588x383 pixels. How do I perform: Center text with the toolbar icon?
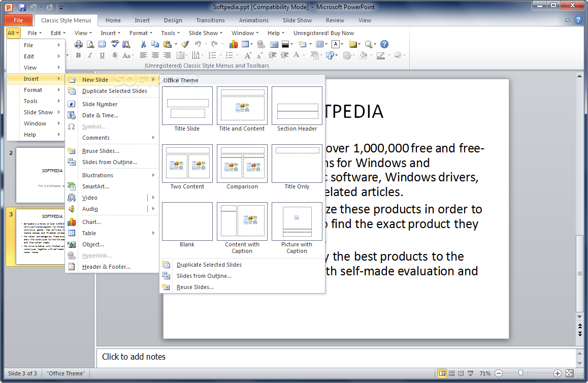coord(155,55)
